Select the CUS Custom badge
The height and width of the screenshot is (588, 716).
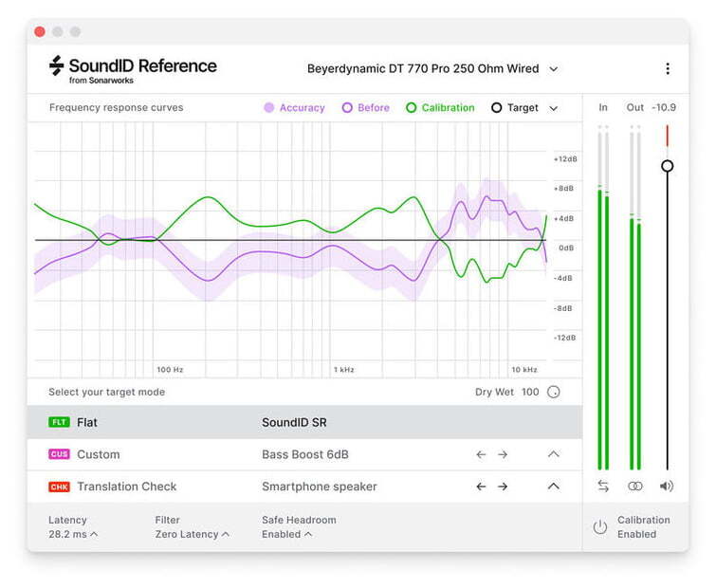point(59,454)
